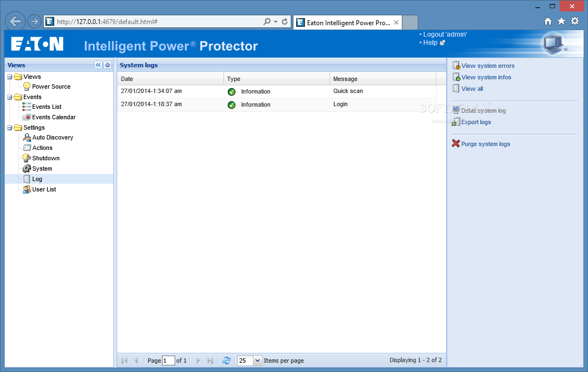Go to previous page of logs
This screenshot has height=372, width=588.
(136, 361)
